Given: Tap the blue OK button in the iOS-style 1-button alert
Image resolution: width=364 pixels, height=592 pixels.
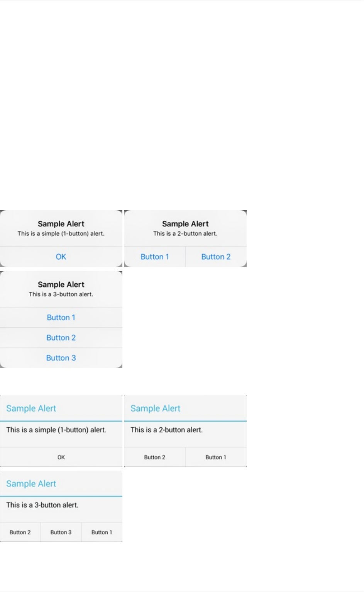Looking at the screenshot, I should [61, 257].
